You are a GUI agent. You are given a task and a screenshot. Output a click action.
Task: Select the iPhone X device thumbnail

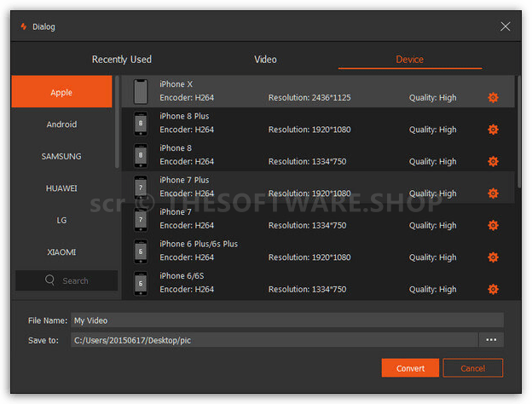coord(141,91)
